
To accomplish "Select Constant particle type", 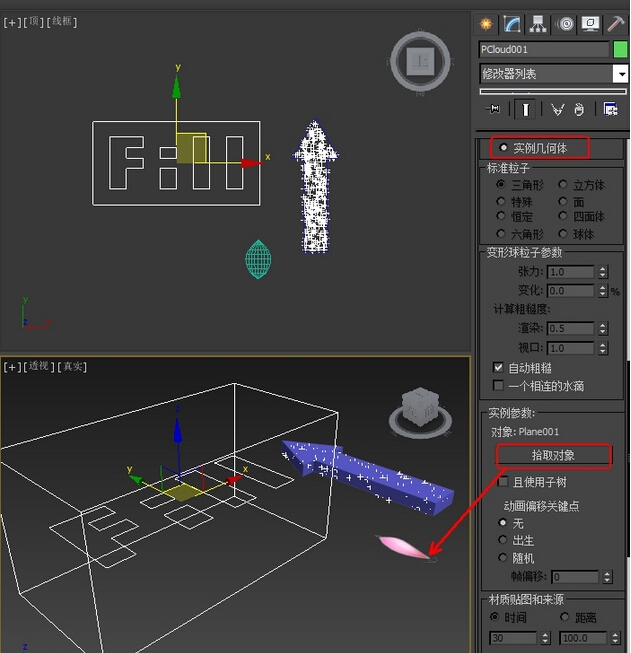I will pos(501,216).
